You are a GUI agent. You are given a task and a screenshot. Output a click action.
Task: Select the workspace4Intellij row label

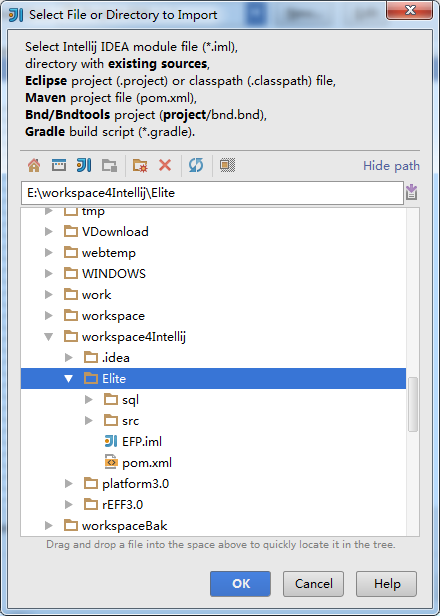[x=134, y=337]
